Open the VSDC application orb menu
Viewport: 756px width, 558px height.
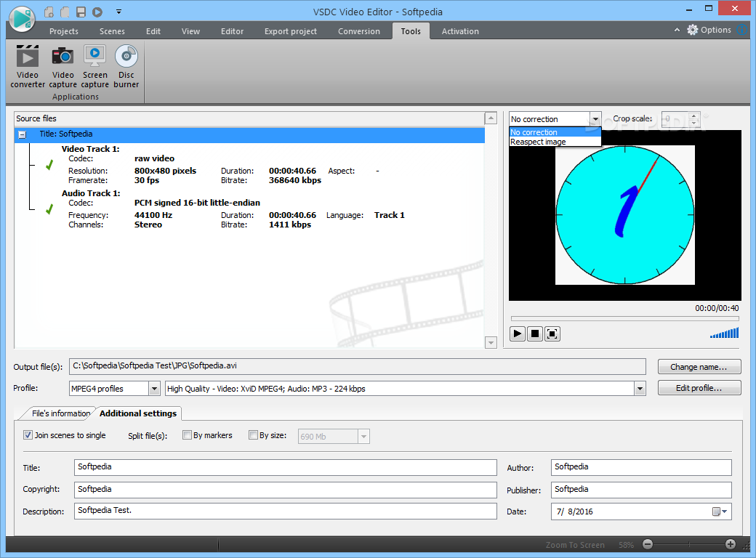point(23,18)
